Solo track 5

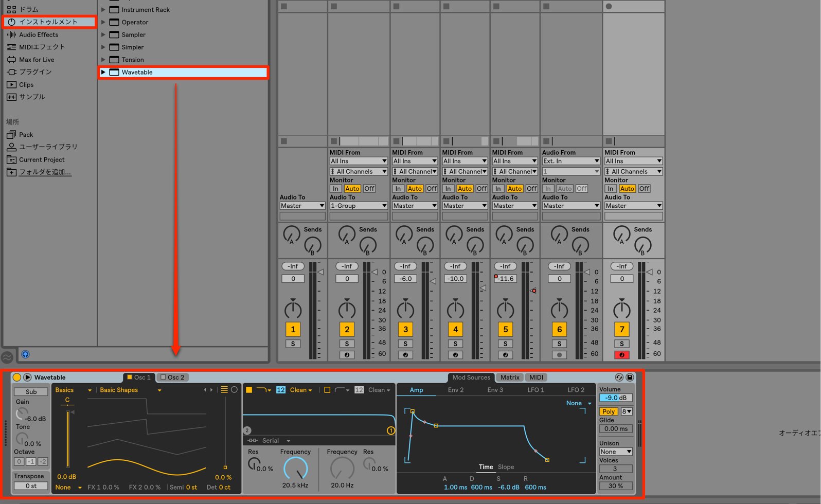coord(505,344)
